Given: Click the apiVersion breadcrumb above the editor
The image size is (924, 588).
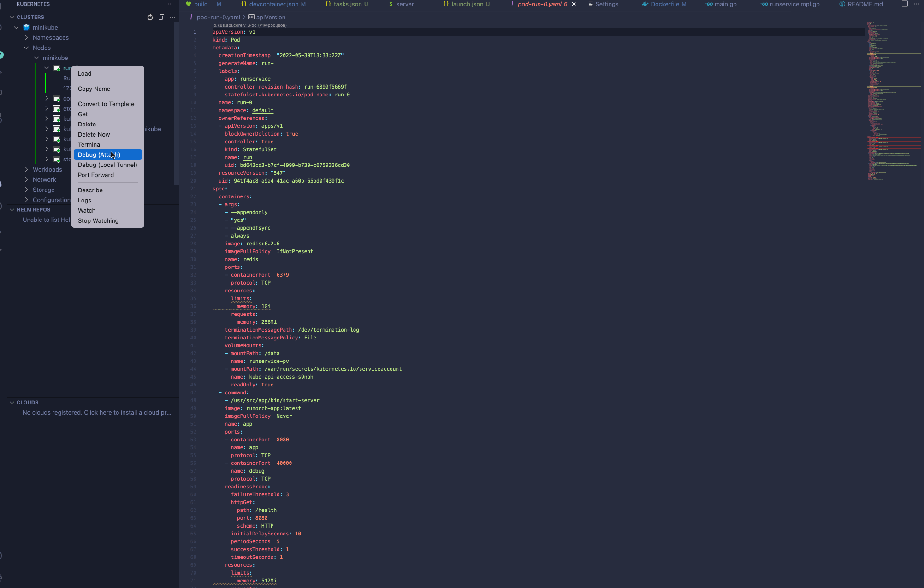Looking at the screenshot, I should click(x=272, y=17).
